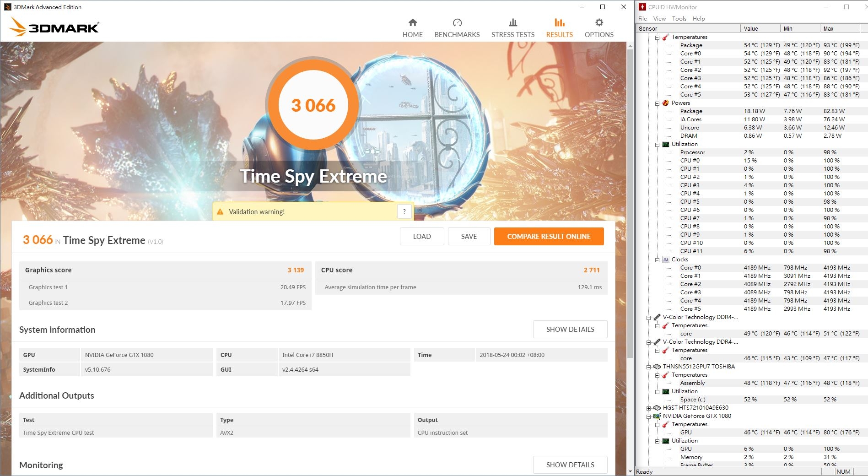Click the CPU score value 2 711

[x=592, y=270]
